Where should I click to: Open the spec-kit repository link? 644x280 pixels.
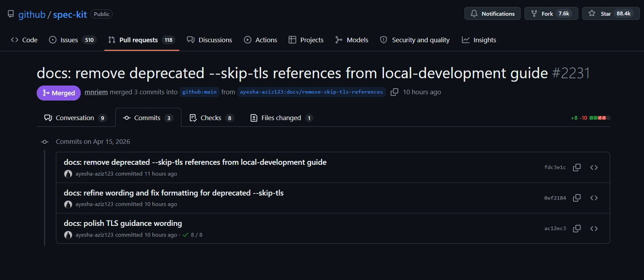pos(70,14)
